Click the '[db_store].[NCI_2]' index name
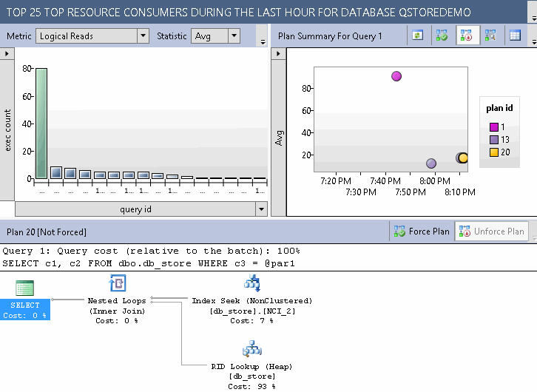537x392 pixels. tap(252, 311)
